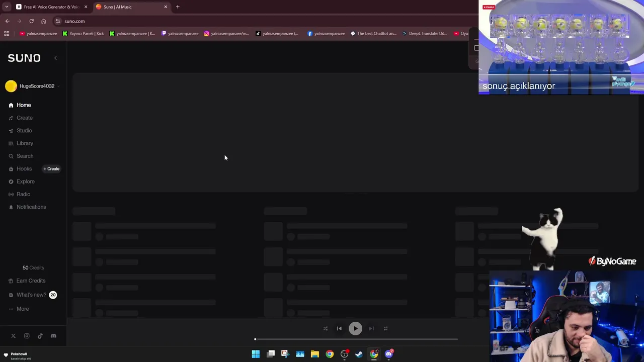Click the 50 Credits indicator
Viewport: 644px width, 362px height.
coord(33,267)
